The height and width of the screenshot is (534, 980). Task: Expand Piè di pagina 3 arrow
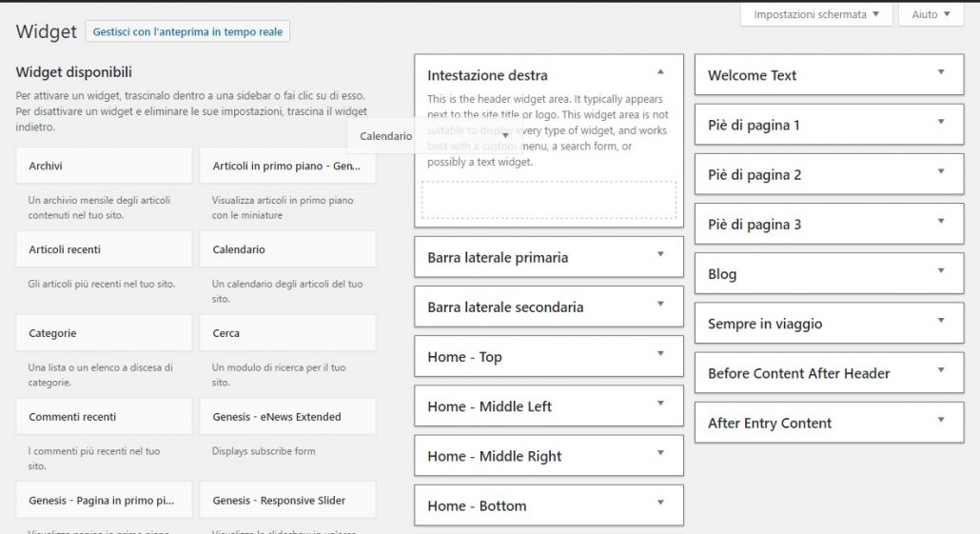coord(941,221)
